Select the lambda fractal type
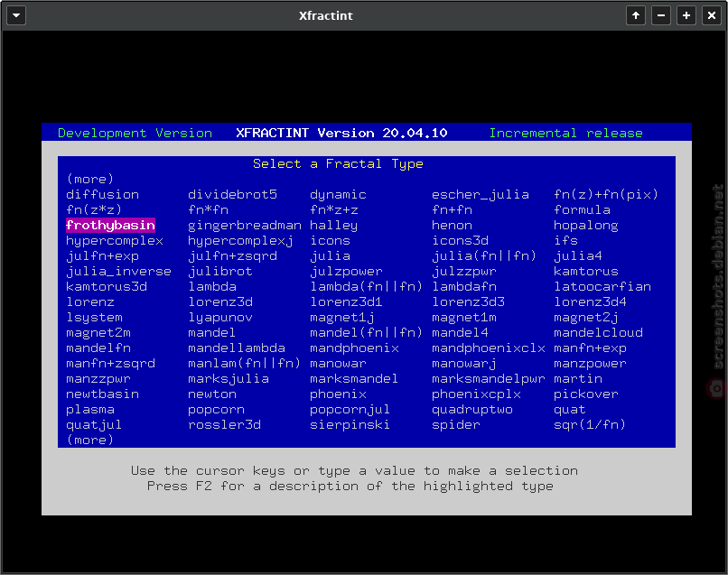The image size is (728, 575). 212,286
